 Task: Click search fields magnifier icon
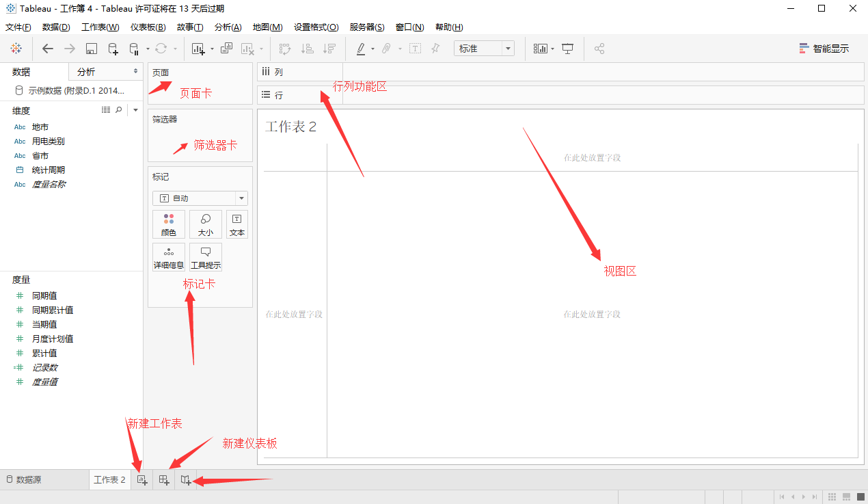click(119, 110)
